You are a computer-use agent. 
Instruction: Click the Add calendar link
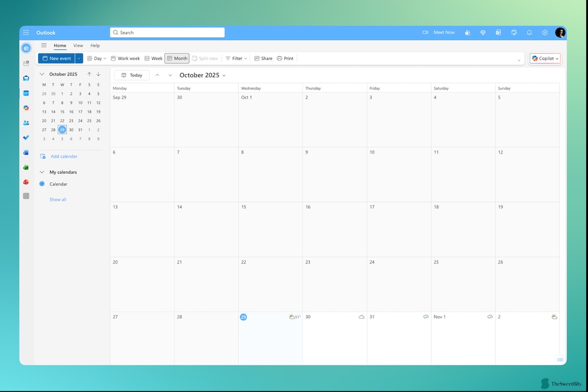64,156
